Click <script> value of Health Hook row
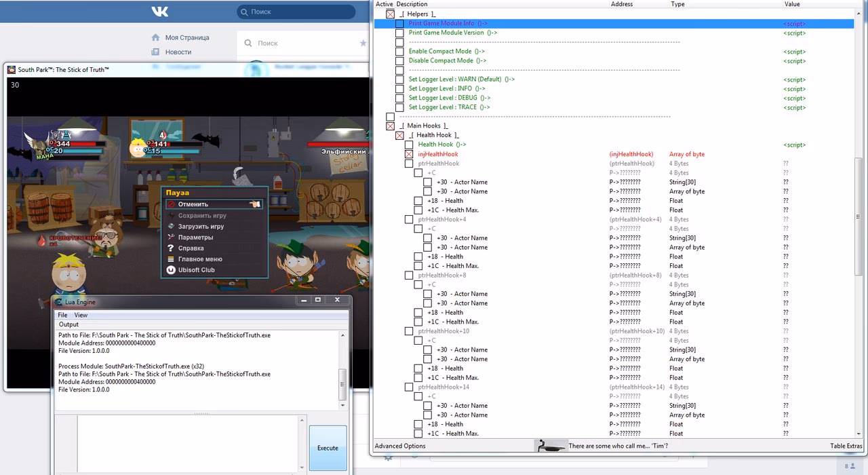868x475 pixels. coord(794,145)
